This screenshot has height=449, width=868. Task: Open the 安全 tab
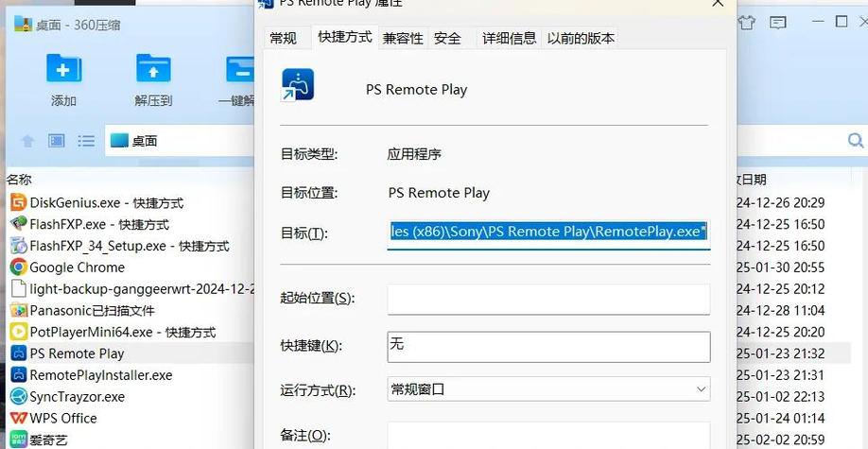(447, 38)
